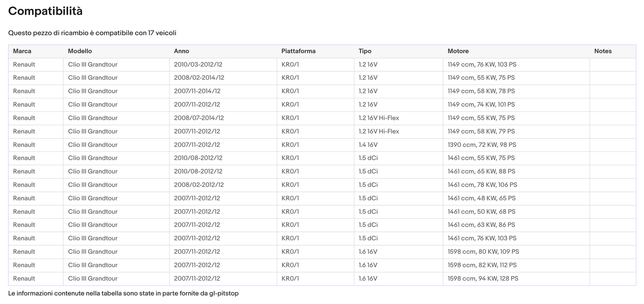644x304 pixels.
Task: Click the gl-pitstop information footer text
Action: point(123,294)
